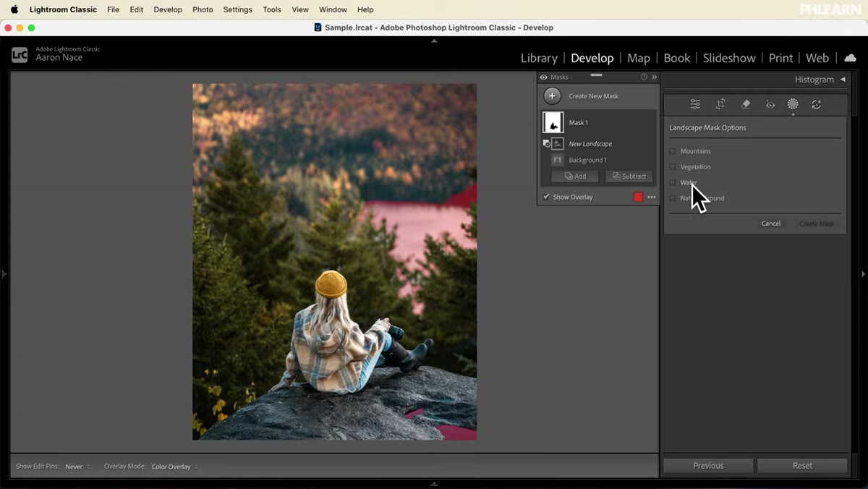Screen dimensions: 868x489
Task: Open the File menu
Action: pos(113,9)
